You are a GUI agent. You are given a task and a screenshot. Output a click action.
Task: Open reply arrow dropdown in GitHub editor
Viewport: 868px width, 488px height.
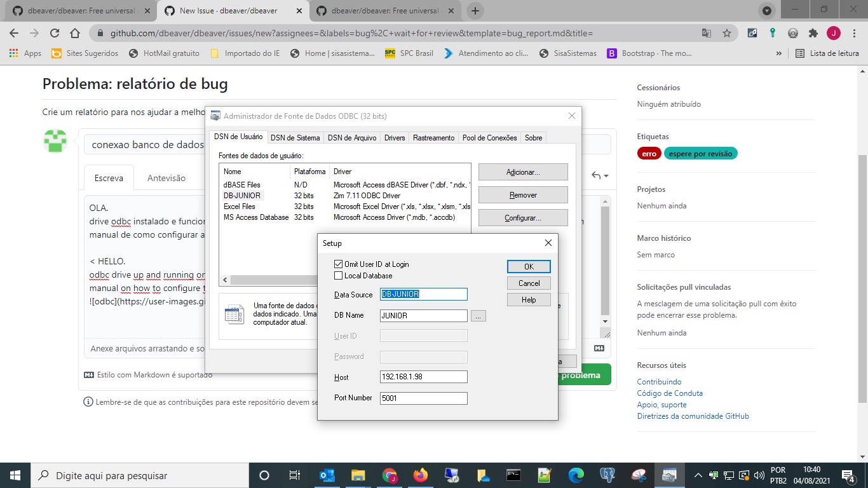click(600, 175)
